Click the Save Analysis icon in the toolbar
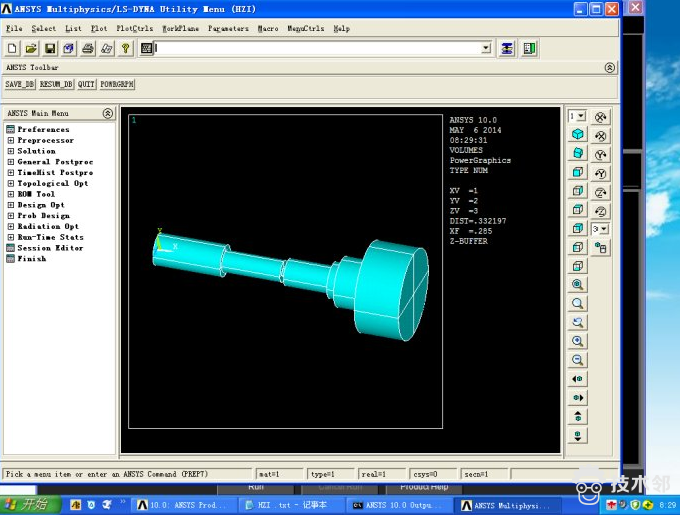680x515 pixels. (50, 48)
